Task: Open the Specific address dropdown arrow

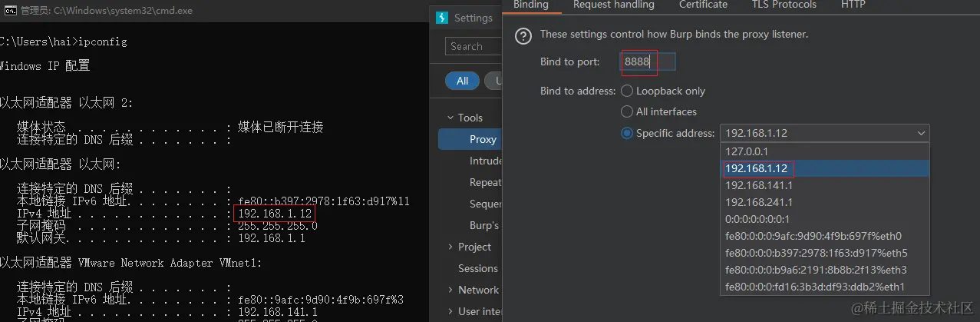Action: [921, 133]
